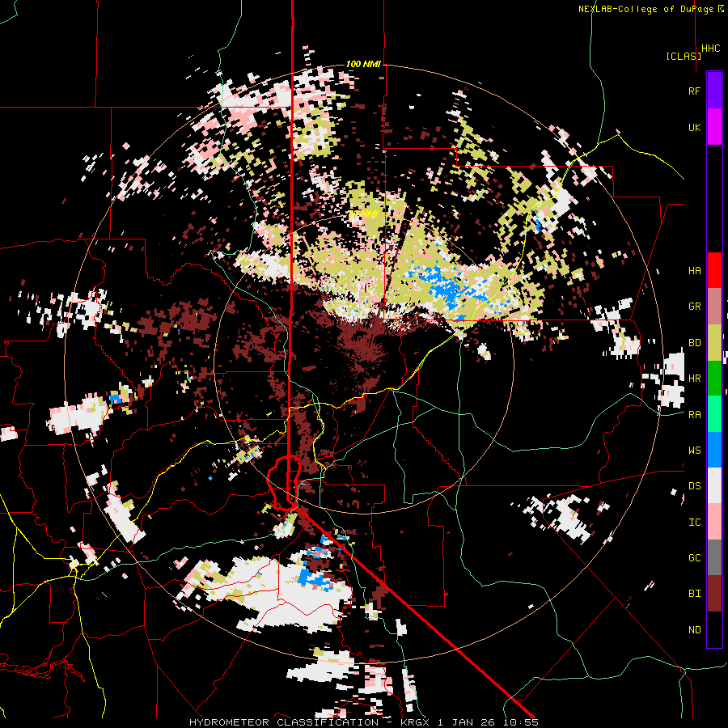Image resolution: width=728 pixels, height=728 pixels.
Task: Pick the HR green legend swatch
Action: (714, 379)
